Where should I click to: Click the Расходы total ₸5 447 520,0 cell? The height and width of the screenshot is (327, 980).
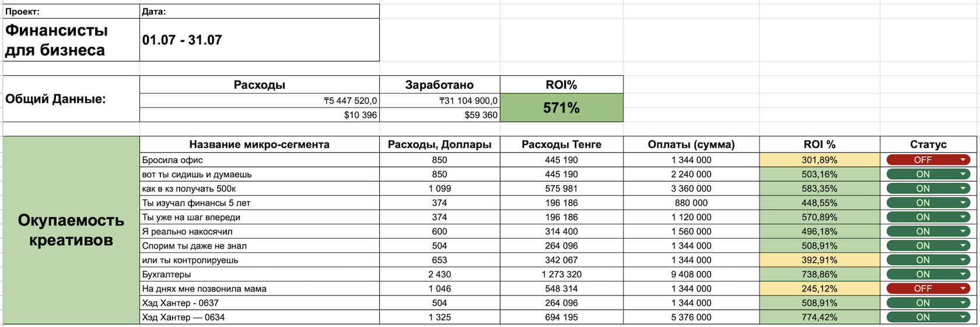coord(260,101)
